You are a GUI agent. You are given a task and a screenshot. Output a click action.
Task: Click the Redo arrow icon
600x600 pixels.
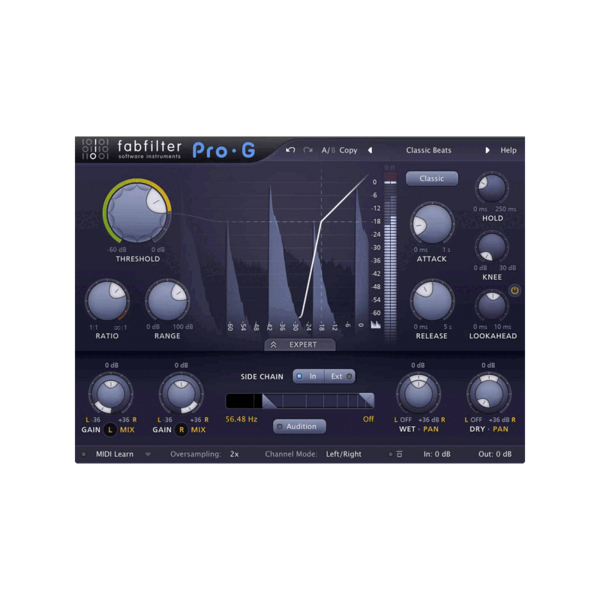click(x=308, y=150)
